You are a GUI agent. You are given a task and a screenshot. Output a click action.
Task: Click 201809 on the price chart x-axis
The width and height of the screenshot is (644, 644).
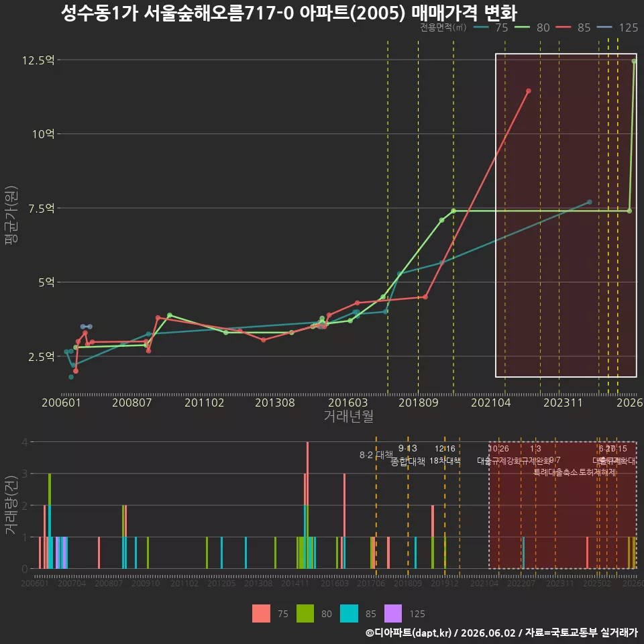coord(419,402)
